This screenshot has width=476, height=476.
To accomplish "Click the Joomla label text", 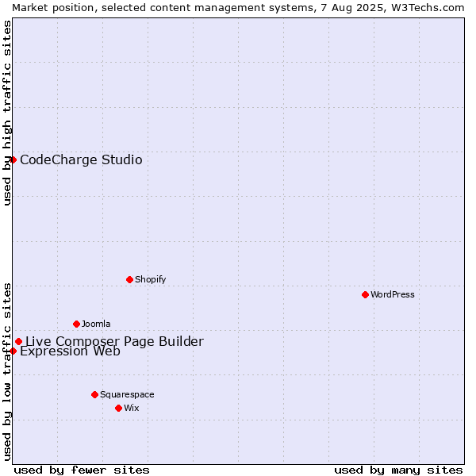I will click(x=96, y=324).
